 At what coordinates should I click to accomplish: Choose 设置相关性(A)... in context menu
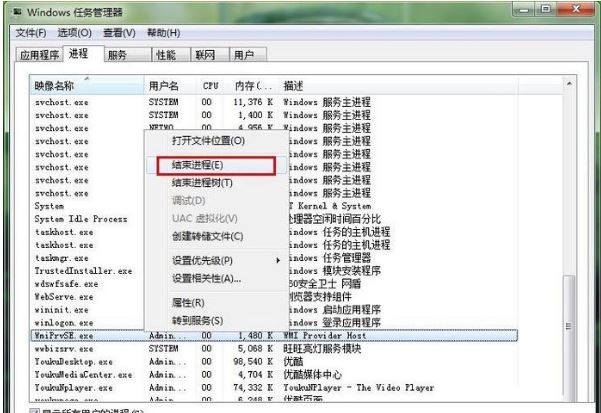point(216,279)
